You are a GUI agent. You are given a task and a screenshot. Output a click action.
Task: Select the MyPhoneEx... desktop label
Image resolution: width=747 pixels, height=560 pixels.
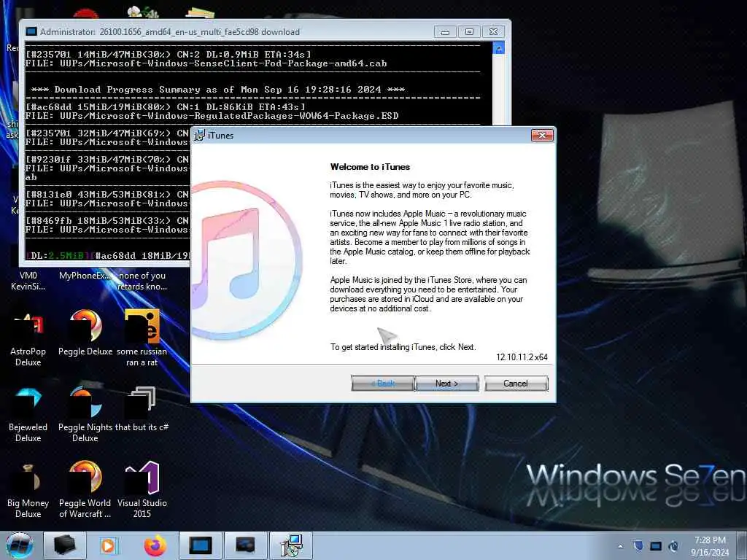coord(85,276)
